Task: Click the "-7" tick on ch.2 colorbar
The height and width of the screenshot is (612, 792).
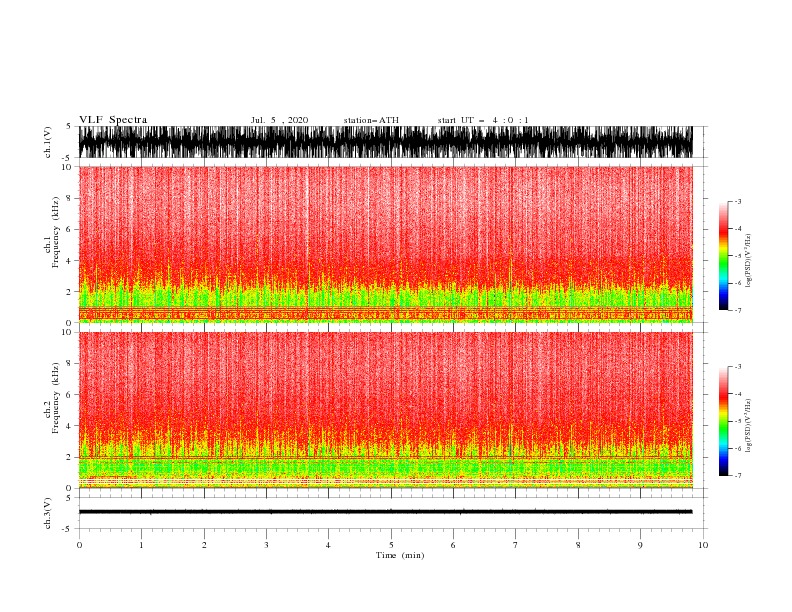Action: 738,475
